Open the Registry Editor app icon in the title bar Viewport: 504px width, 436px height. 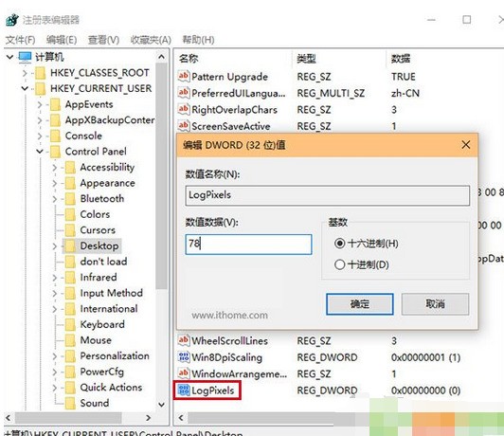pyautogui.click(x=12, y=20)
